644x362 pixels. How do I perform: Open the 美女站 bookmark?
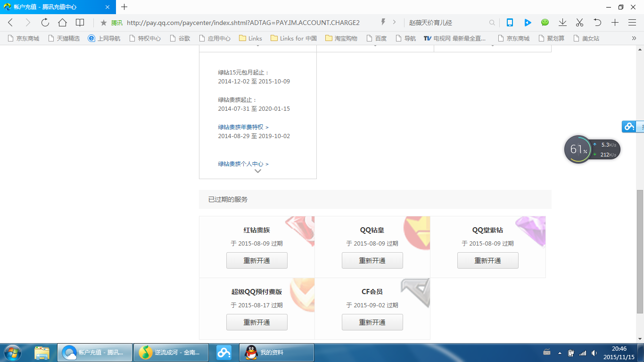pos(586,39)
